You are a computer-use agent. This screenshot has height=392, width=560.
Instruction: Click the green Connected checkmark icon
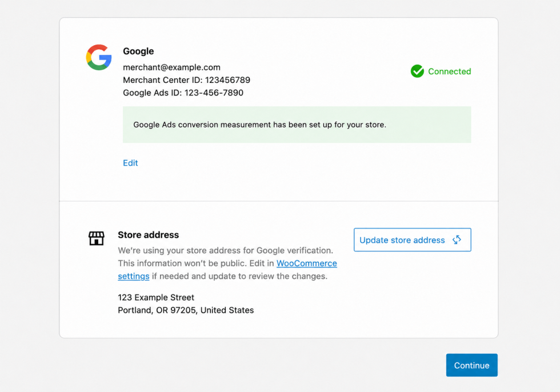417,71
